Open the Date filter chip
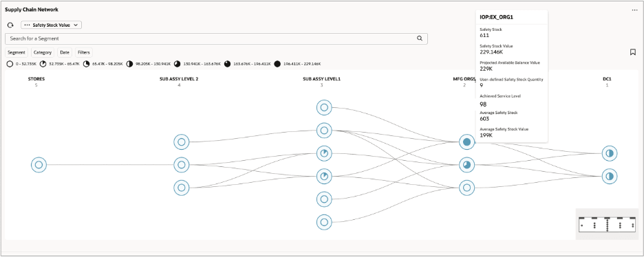644x257 pixels. [65, 52]
